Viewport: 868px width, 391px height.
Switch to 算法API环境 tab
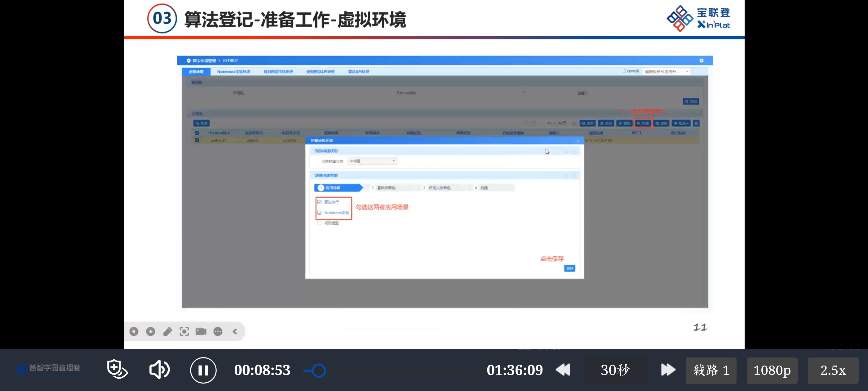pyautogui.click(x=358, y=71)
